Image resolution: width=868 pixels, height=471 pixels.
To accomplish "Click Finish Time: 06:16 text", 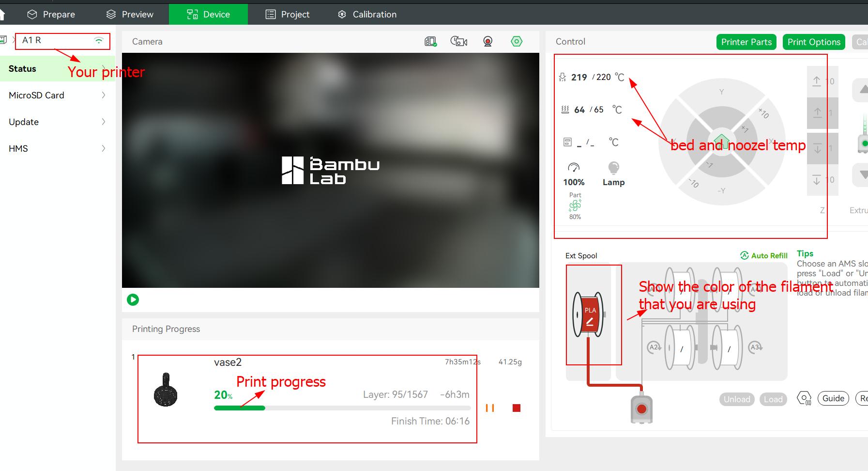I will pos(430,421).
